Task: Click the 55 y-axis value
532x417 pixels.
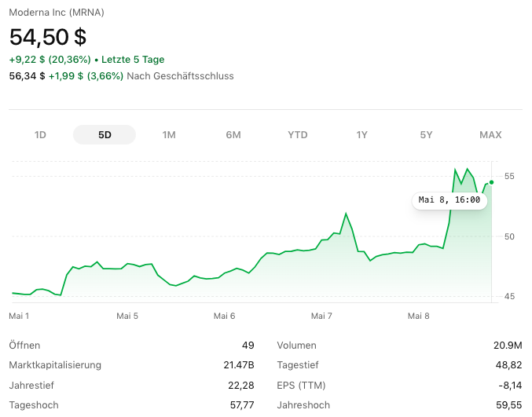Action: coord(509,176)
